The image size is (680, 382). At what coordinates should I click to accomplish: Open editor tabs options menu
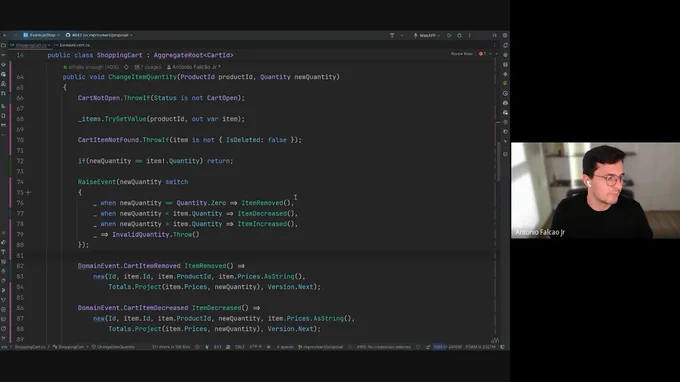494,45
